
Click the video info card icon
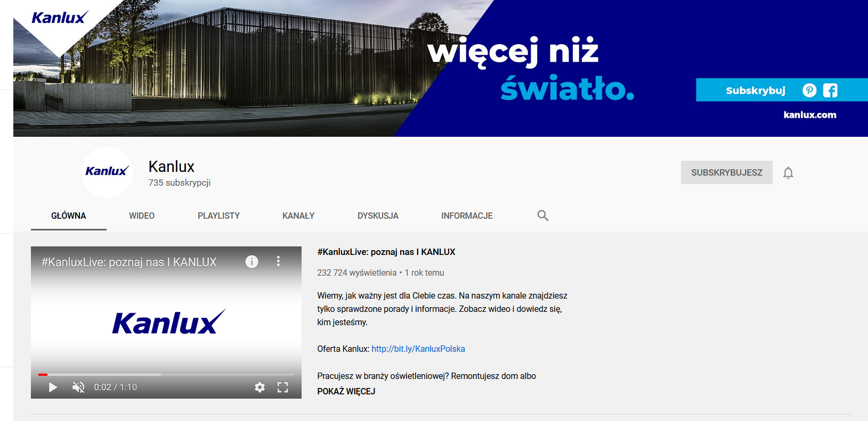(x=252, y=262)
